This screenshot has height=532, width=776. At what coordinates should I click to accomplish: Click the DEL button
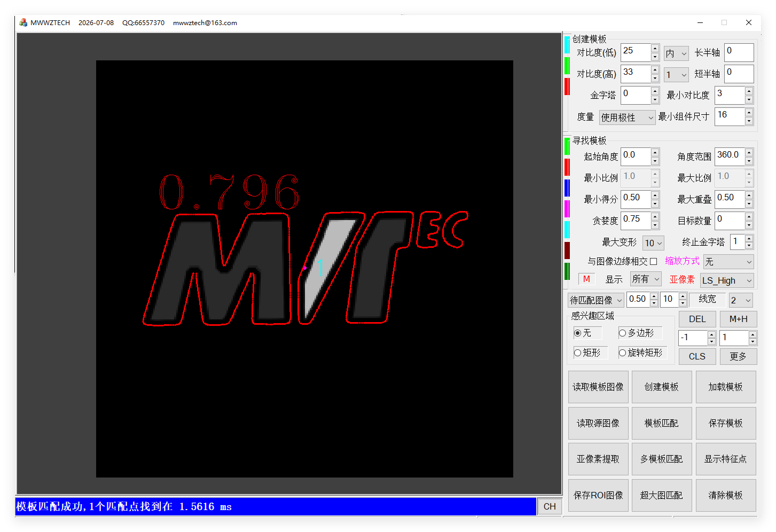(697, 319)
